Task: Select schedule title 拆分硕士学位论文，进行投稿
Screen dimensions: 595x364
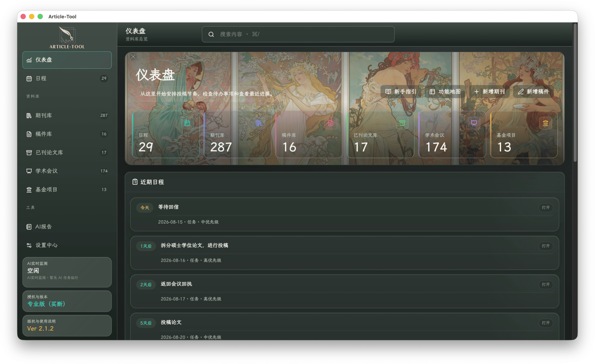Action: point(194,246)
